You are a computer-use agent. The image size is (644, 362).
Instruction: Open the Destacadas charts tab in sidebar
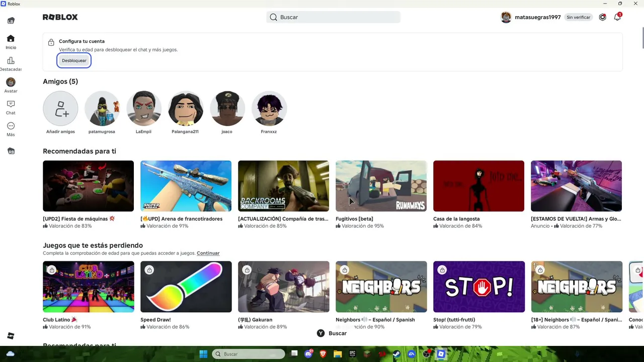(11, 64)
